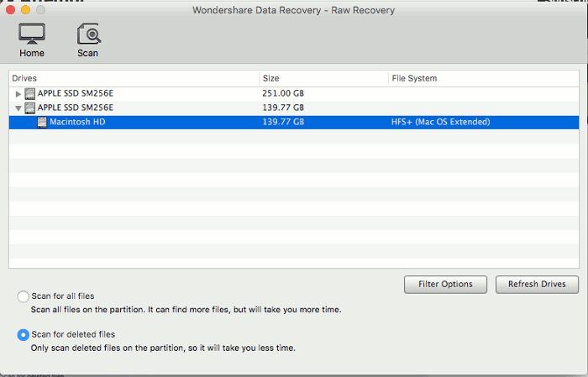The width and height of the screenshot is (588, 377).
Task: Sort by the File System column header
Action: coord(484,78)
